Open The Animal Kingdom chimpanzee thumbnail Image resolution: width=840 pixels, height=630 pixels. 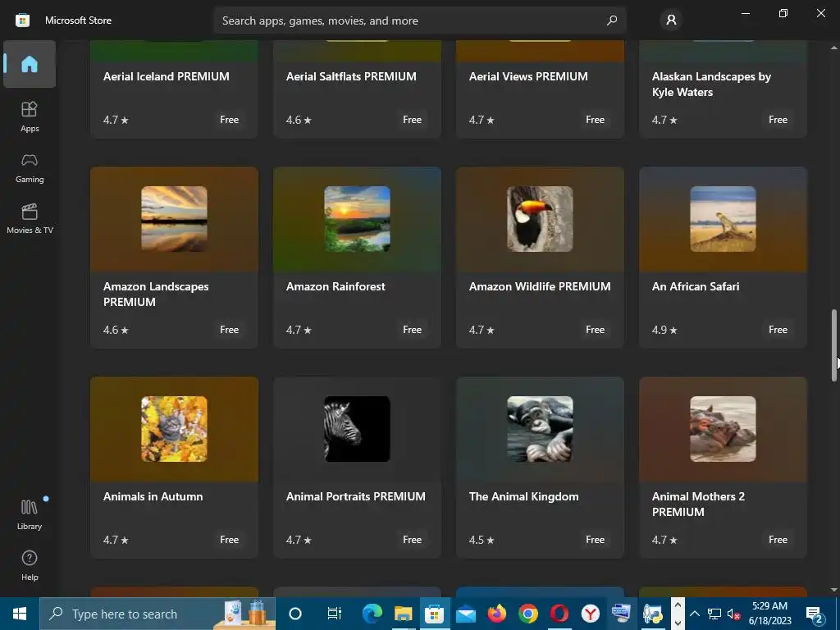(x=540, y=429)
